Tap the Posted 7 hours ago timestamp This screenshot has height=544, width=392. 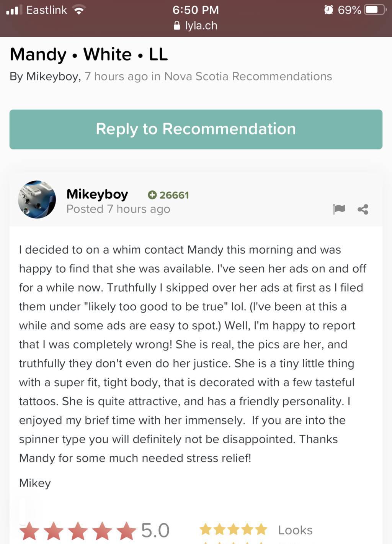point(118,209)
